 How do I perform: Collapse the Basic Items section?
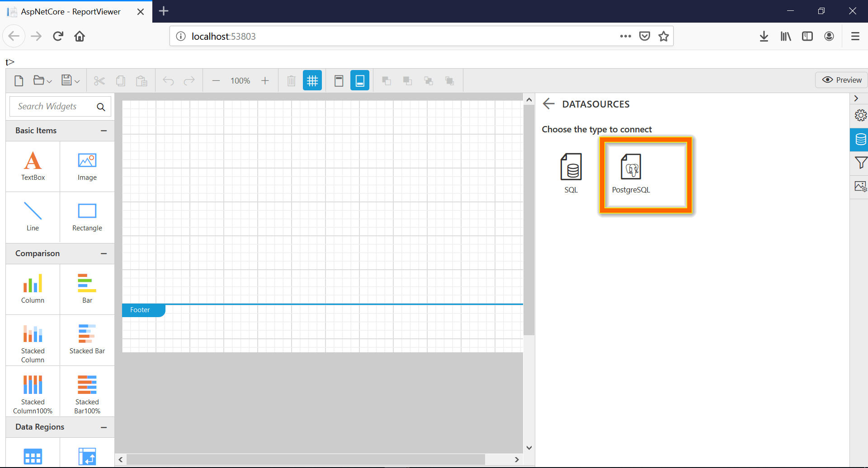104,131
